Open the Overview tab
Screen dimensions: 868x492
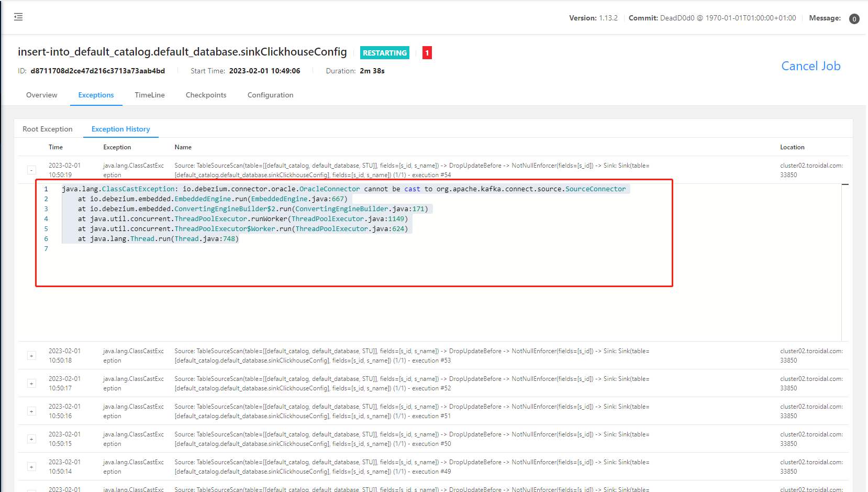(x=42, y=95)
